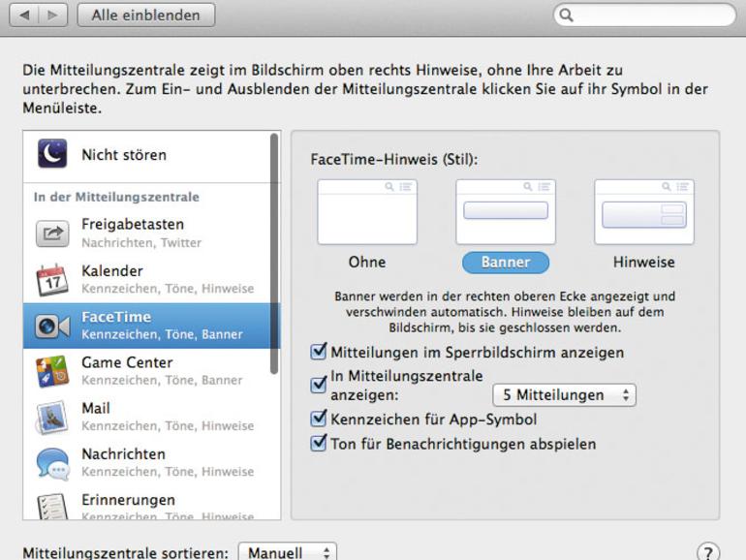The height and width of the screenshot is (560, 746).
Task: Click the help question mark button
Action: (x=708, y=552)
